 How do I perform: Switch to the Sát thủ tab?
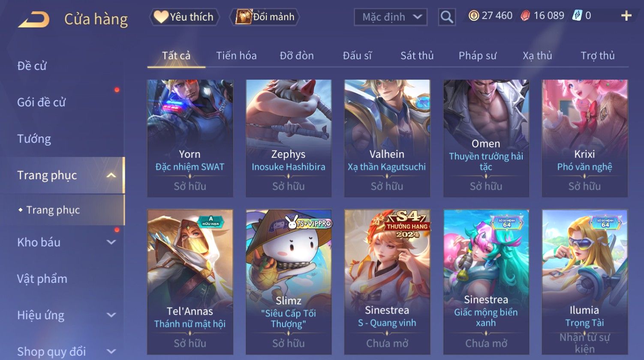[x=417, y=56]
